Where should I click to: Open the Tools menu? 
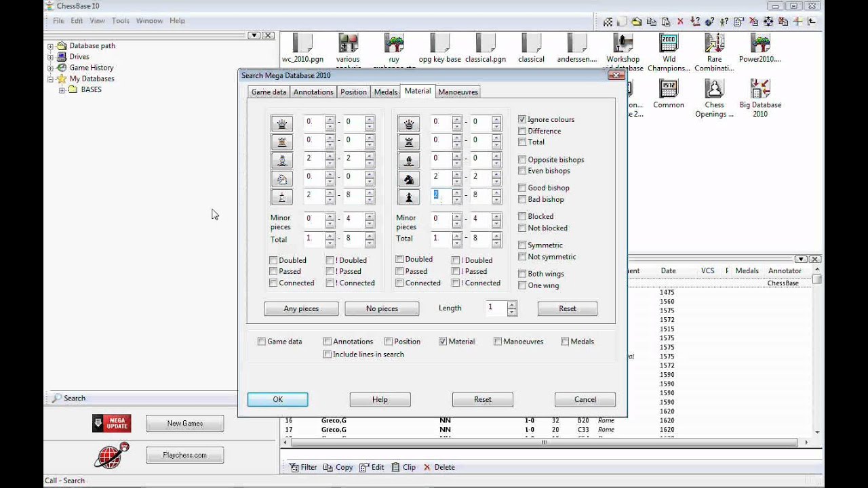121,21
